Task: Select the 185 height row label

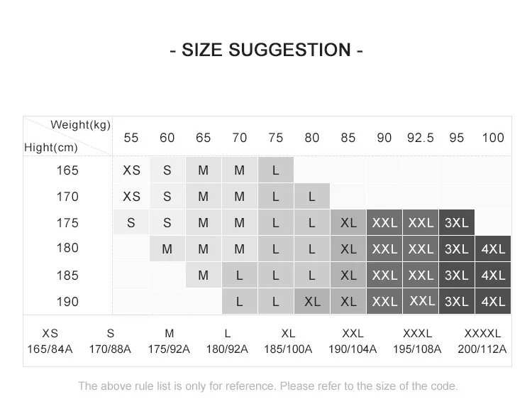Action: click(x=67, y=276)
